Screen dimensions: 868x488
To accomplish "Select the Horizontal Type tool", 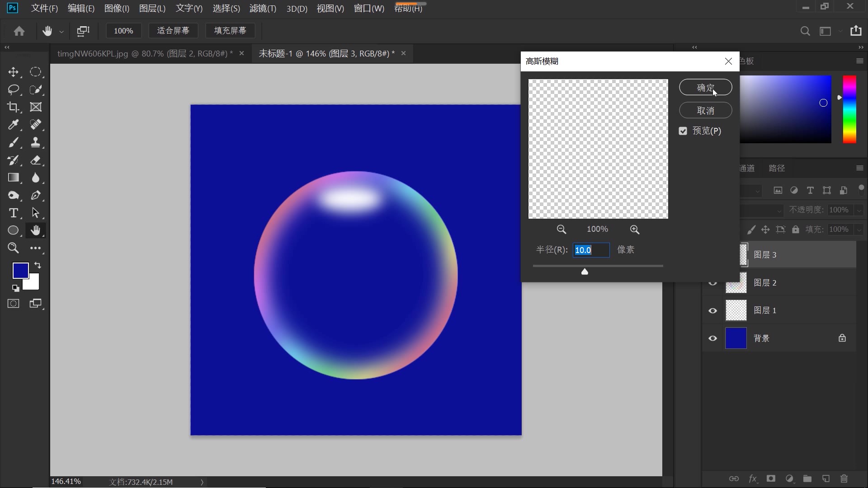I will coord(14,213).
